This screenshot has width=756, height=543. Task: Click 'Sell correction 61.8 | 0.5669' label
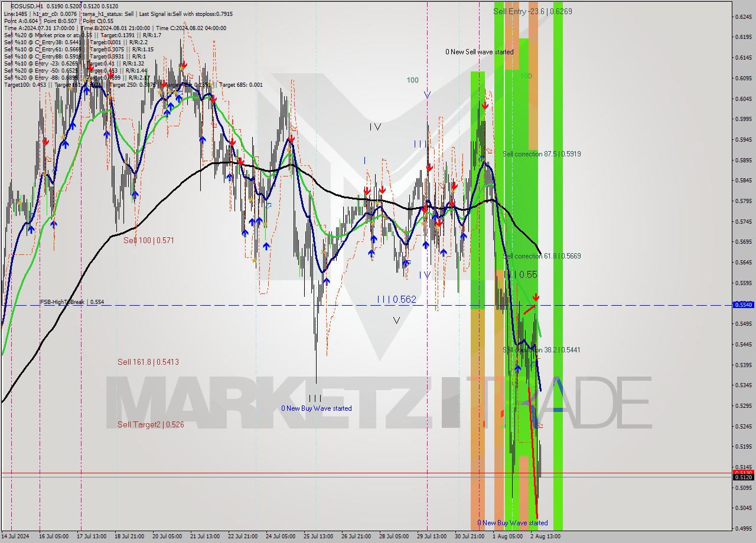542,256
